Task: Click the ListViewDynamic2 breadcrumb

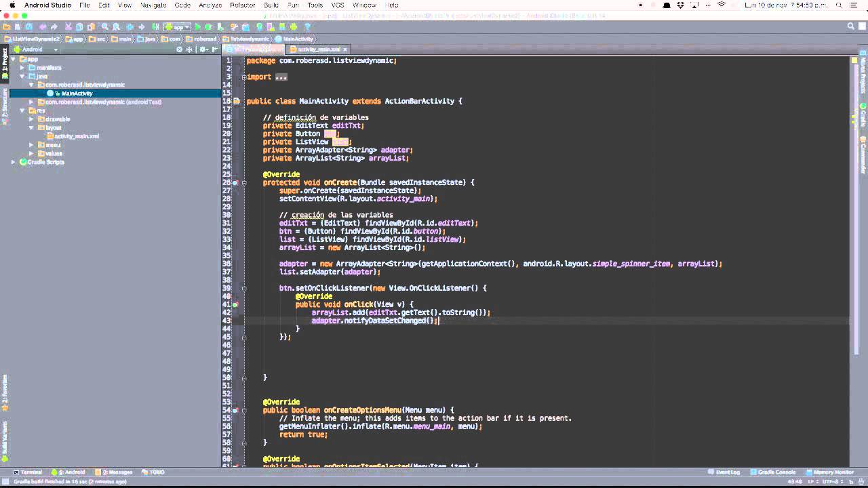Action: [x=31, y=39]
